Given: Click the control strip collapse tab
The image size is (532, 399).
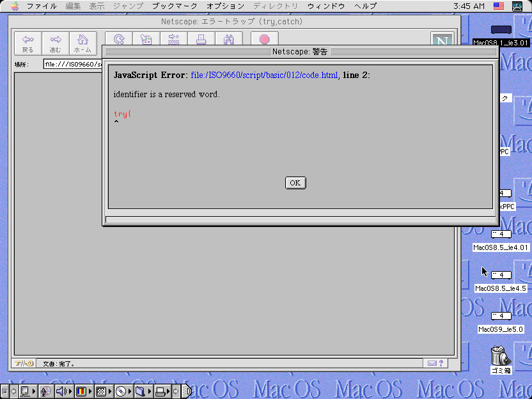Looking at the screenshot, I should [x=187, y=391].
